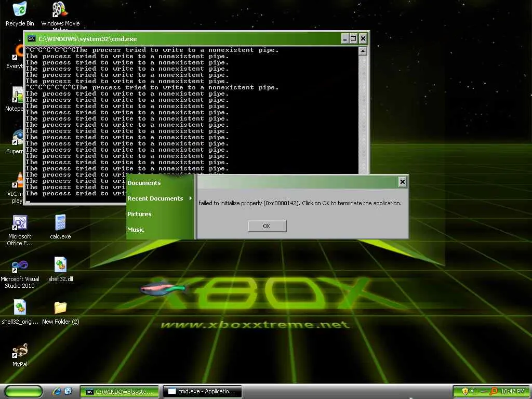The image size is (532, 399).
Task: Open the New Folder (2) folder
Action: coord(60,312)
